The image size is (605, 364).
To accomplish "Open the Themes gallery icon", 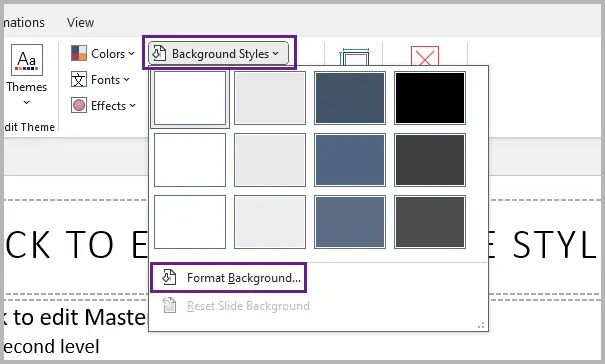I will click(27, 60).
